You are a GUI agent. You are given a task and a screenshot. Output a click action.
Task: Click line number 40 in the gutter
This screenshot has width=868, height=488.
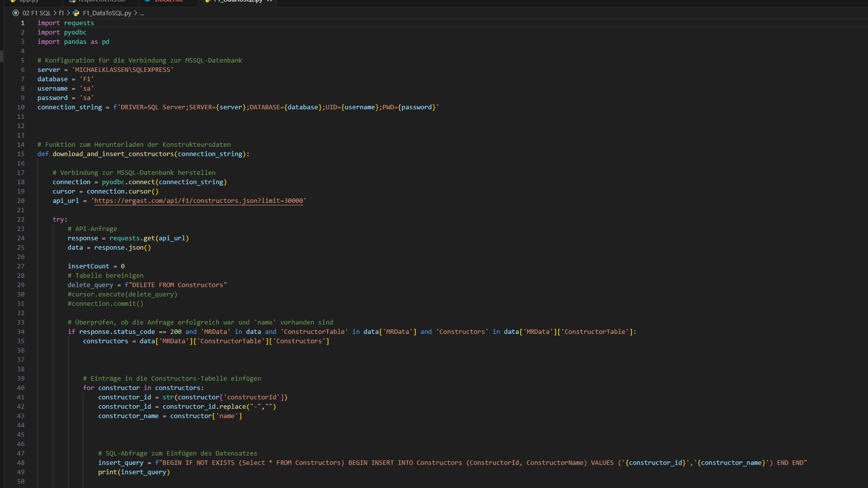point(21,388)
